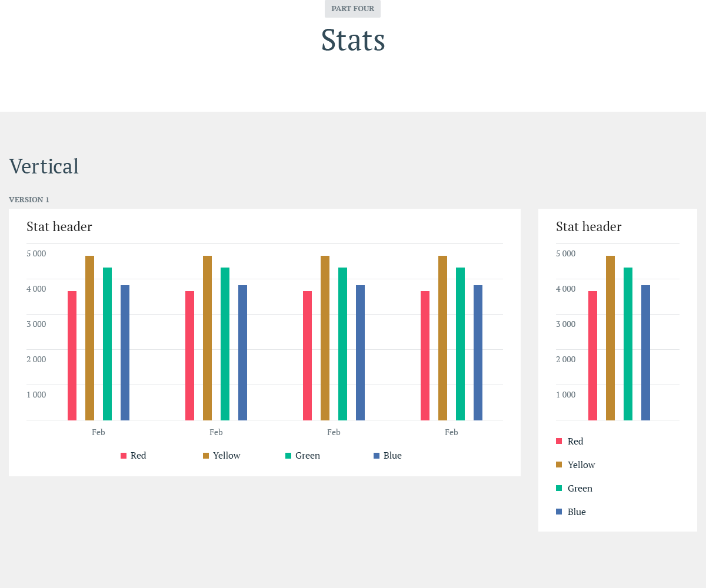Click the Blue legend swatch in wide chart

[377, 456]
